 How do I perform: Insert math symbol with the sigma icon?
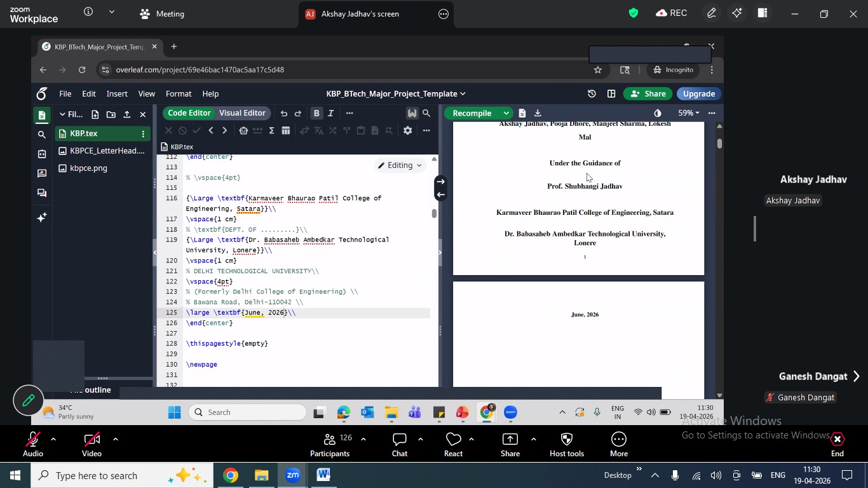(272, 131)
